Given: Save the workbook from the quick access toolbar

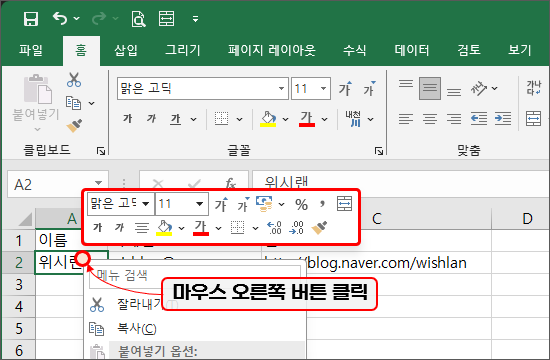Looking at the screenshot, I should click(x=31, y=19).
